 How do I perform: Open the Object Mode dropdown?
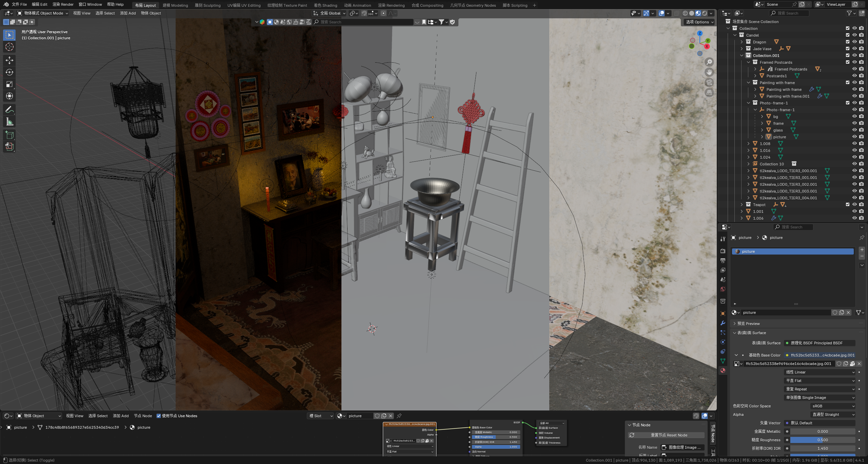click(42, 13)
